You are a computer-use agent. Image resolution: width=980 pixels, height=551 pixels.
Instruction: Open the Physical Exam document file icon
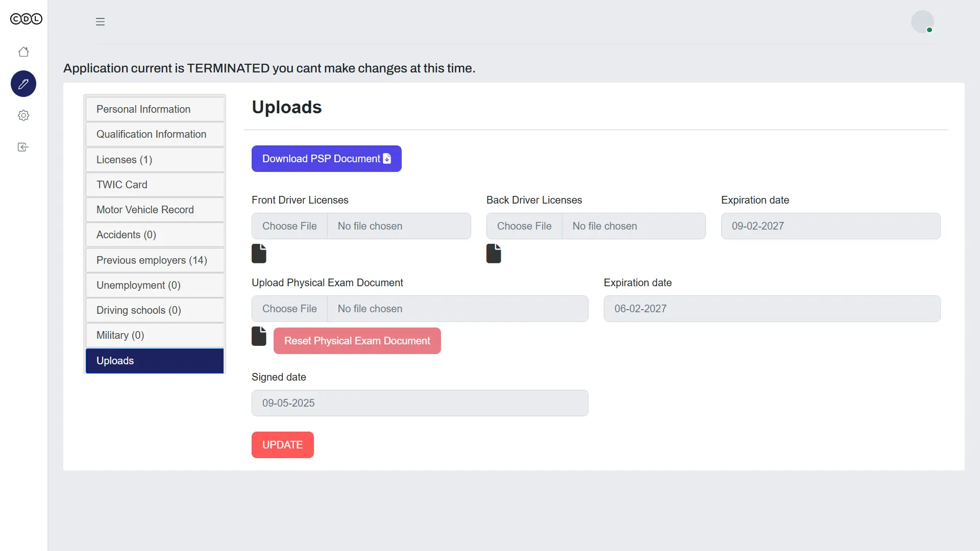(259, 336)
